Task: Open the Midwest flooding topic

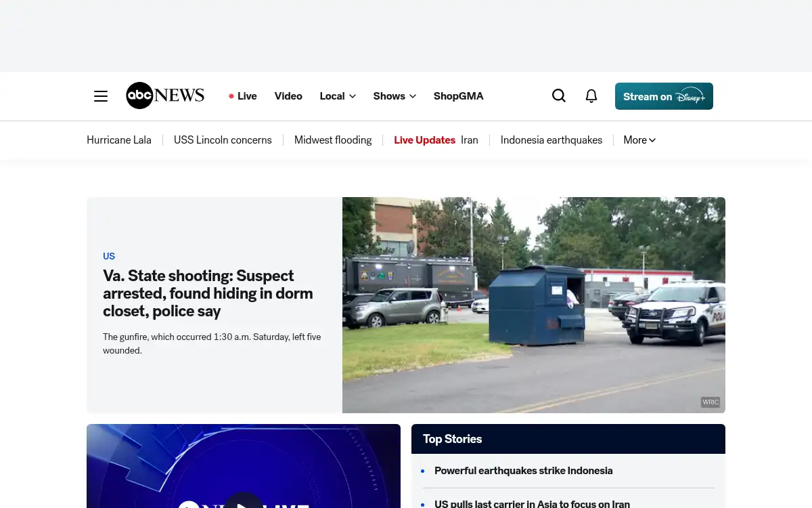Action: pos(333,140)
